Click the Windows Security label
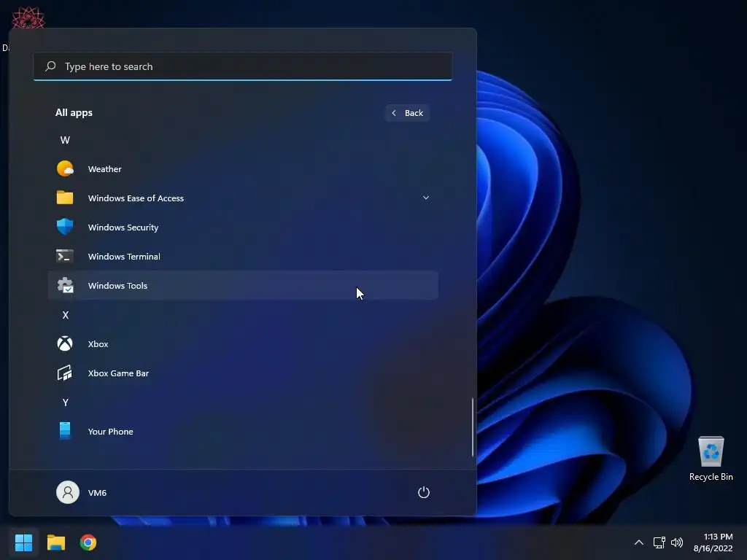The height and width of the screenshot is (560, 747). 123,227
